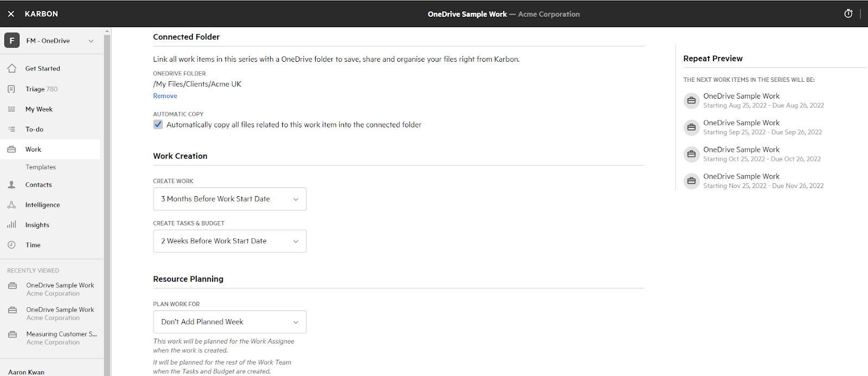Open recently viewed Measuring Customer S... item
This screenshot has width=868, height=376.
coord(61,338)
